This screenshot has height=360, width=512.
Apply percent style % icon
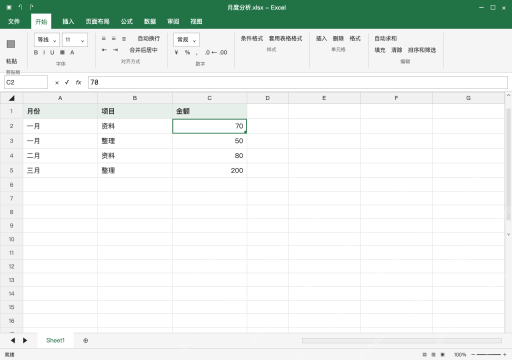(x=187, y=52)
